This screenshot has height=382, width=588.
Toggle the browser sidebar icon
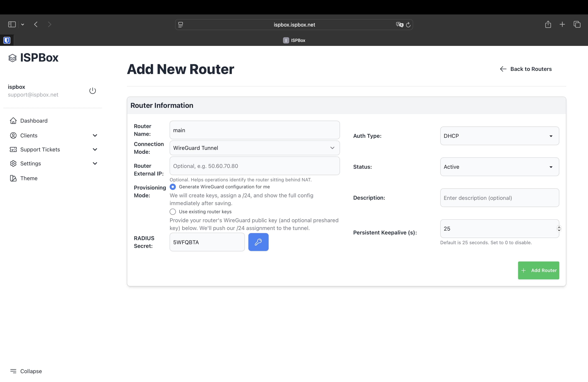(x=12, y=24)
